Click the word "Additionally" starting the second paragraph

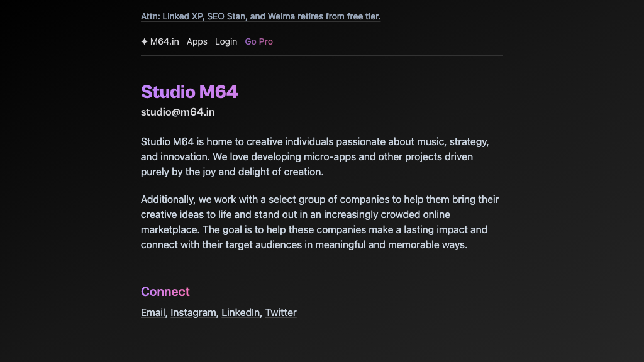pyautogui.click(x=167, y=200)
